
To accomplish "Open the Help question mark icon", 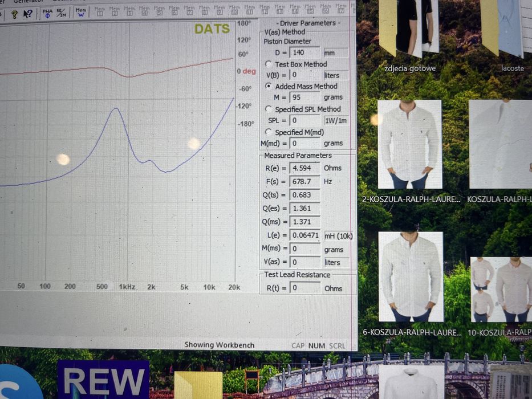I will 14,14.
